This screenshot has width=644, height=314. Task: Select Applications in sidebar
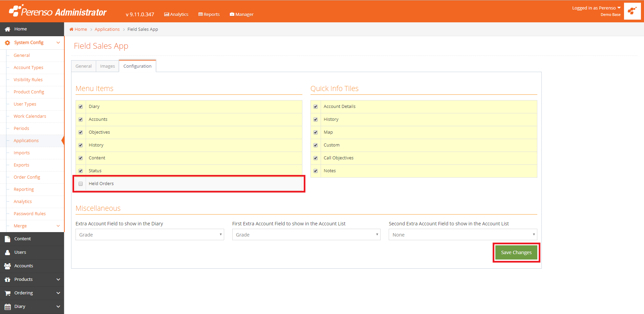[x=26, y=141]
